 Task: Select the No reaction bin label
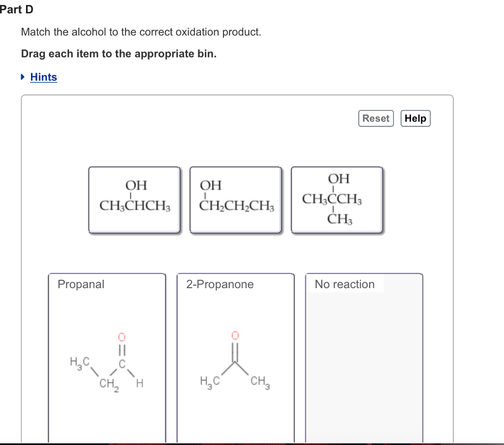coord(344,284)
